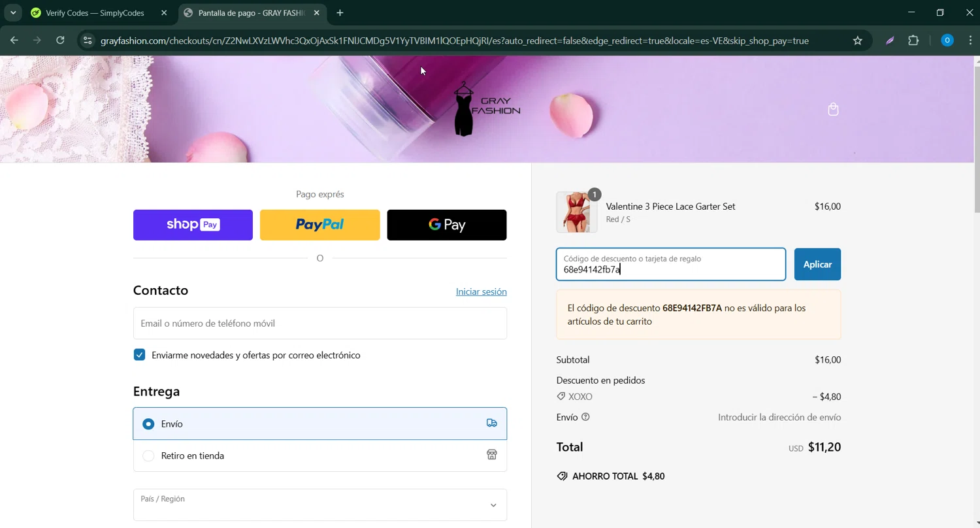This screenshot has height=528, width=980.
Task: Click the site information icon in address bar
Action: [88, 41]
